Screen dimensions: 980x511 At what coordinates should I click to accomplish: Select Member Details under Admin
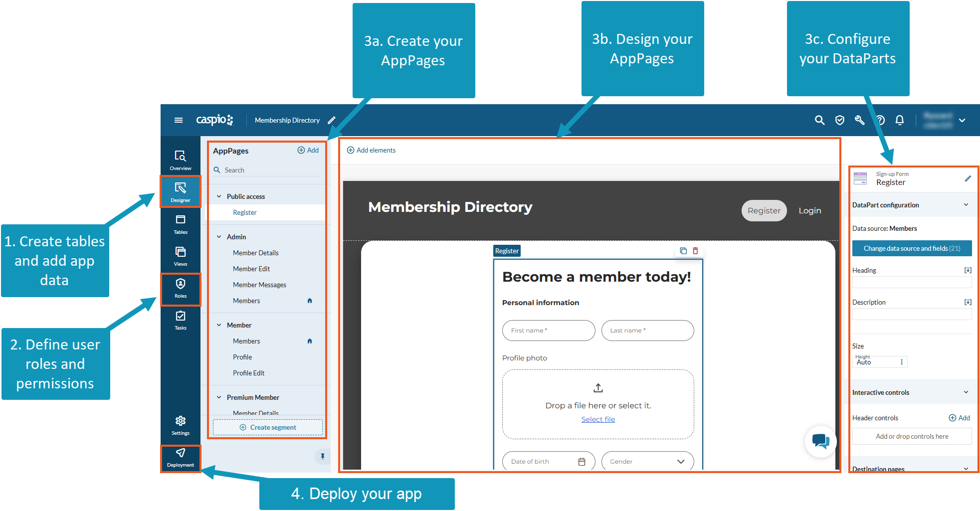coord(256,253)
